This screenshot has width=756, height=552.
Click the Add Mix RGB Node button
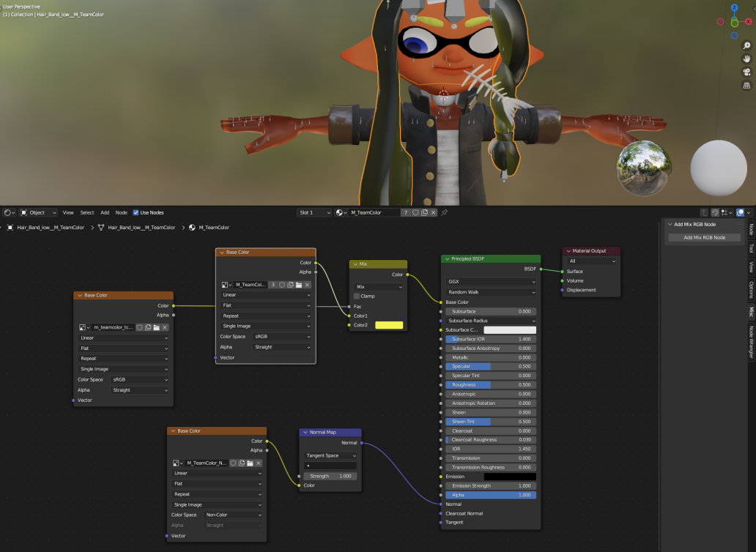(704, 237)
